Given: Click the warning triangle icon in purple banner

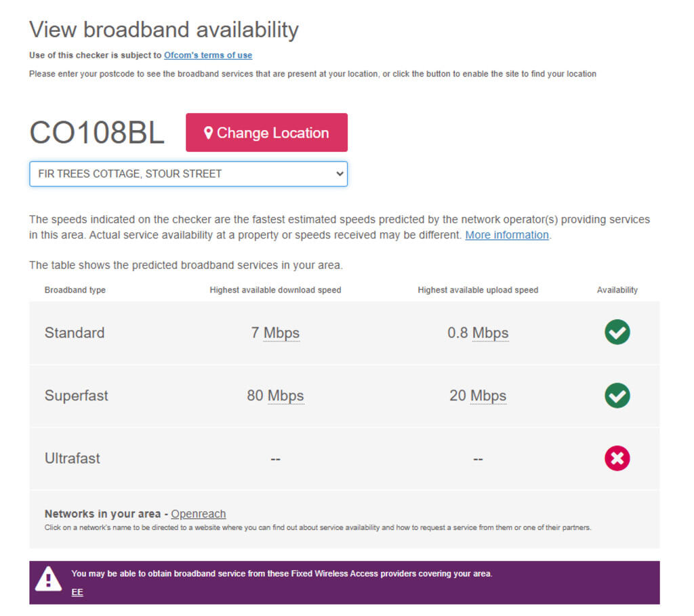Looking at the screenshot, I should click(48, 579).
